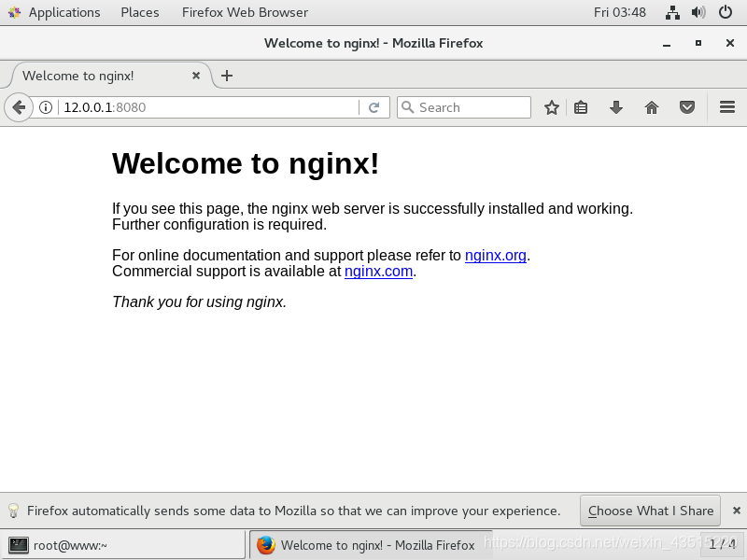Minimize the Firefox window
Viewport: 747px width, 560px height.
point(667,43)
